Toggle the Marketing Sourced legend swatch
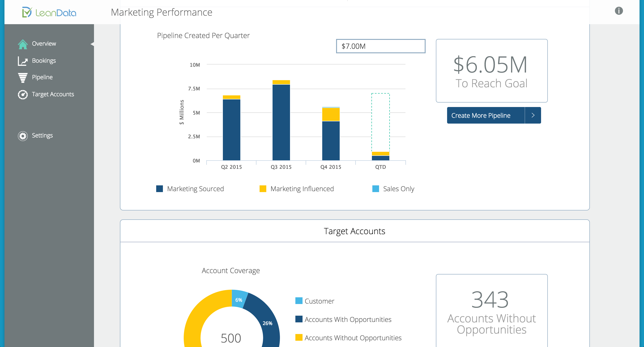This screenshot has width=644, height=347. [x=160, y=189]
